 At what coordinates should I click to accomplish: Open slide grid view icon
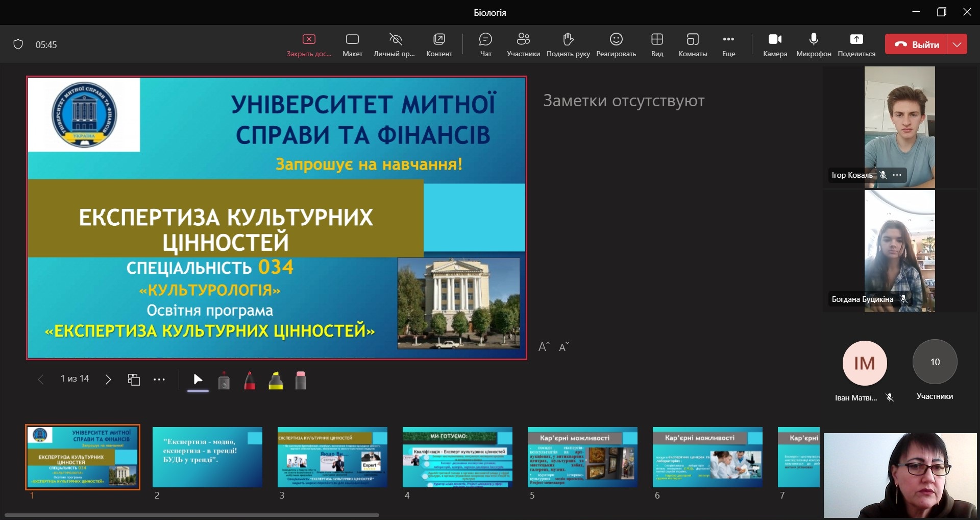tap(134, 379)
